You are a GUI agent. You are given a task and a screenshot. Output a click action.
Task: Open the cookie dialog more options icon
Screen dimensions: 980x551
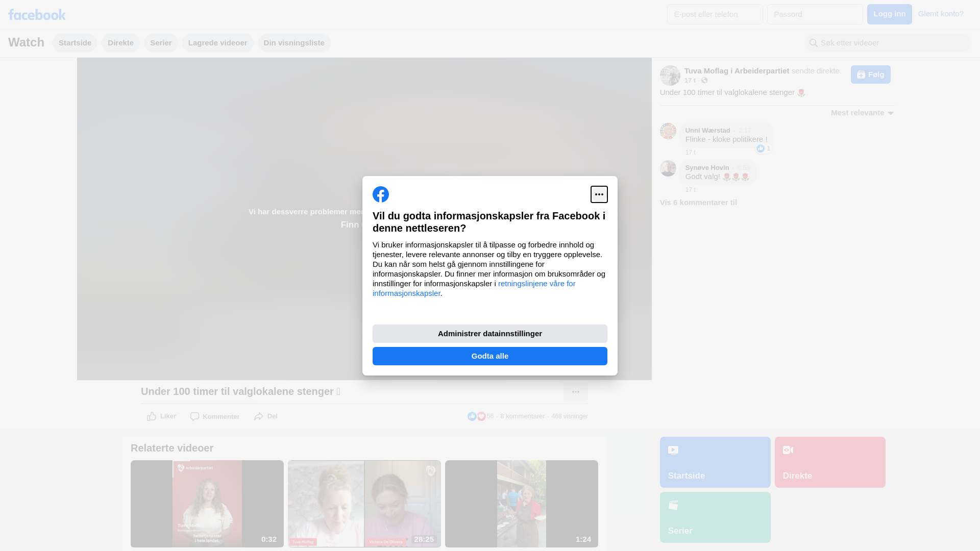pos(599,194)
